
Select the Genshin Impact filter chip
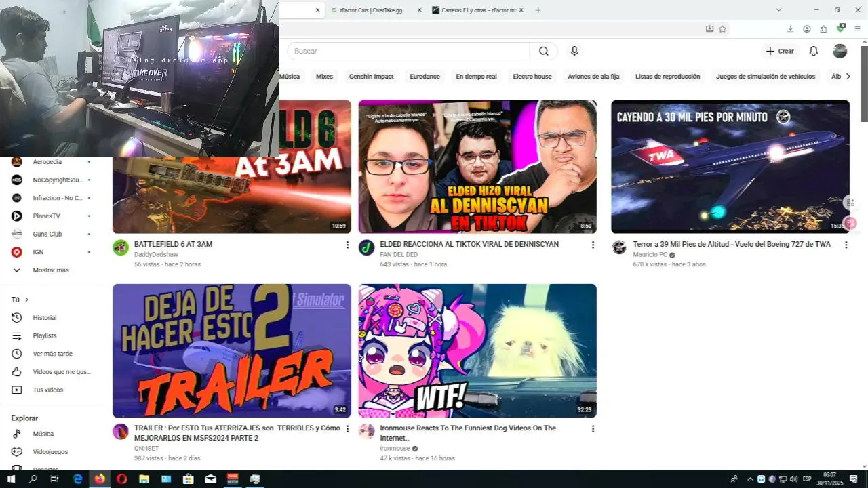point(371,77)
